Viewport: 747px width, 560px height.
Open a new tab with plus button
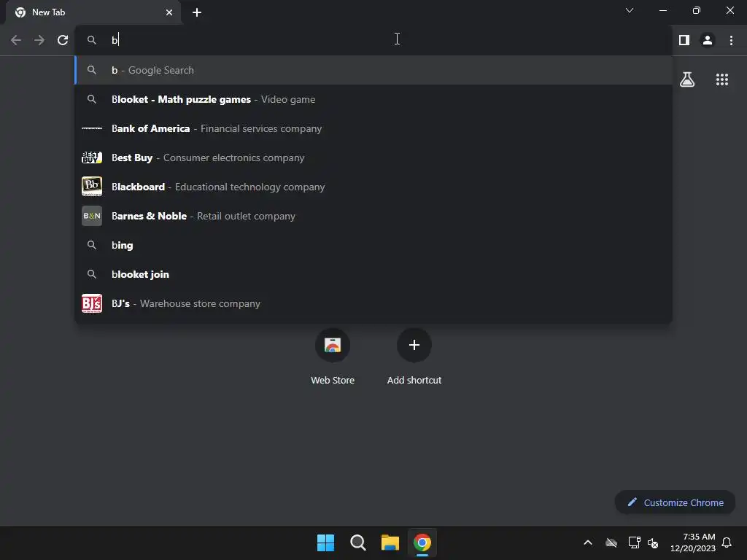click(x=197, y=12)
